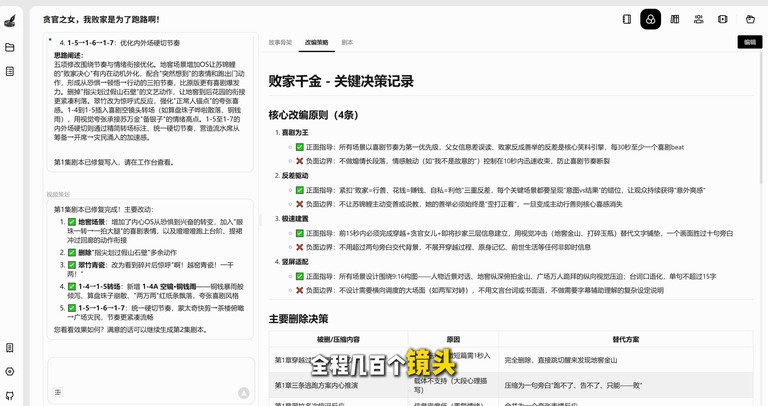Click project title 贪官之女，我败家是为了跑路啊！
The width and height of the screenshot is (768, 406).
point(101,20)
